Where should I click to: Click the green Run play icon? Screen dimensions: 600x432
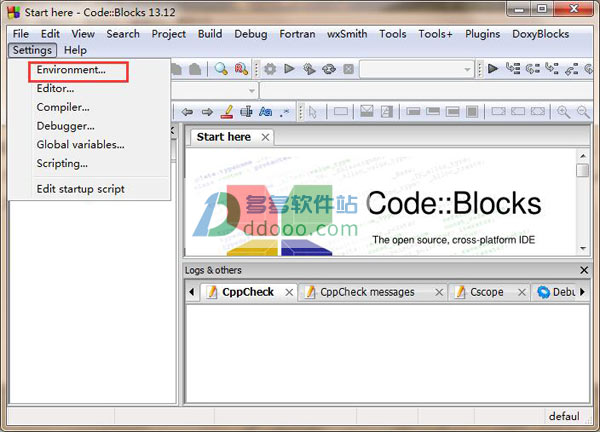coord(290,69)
